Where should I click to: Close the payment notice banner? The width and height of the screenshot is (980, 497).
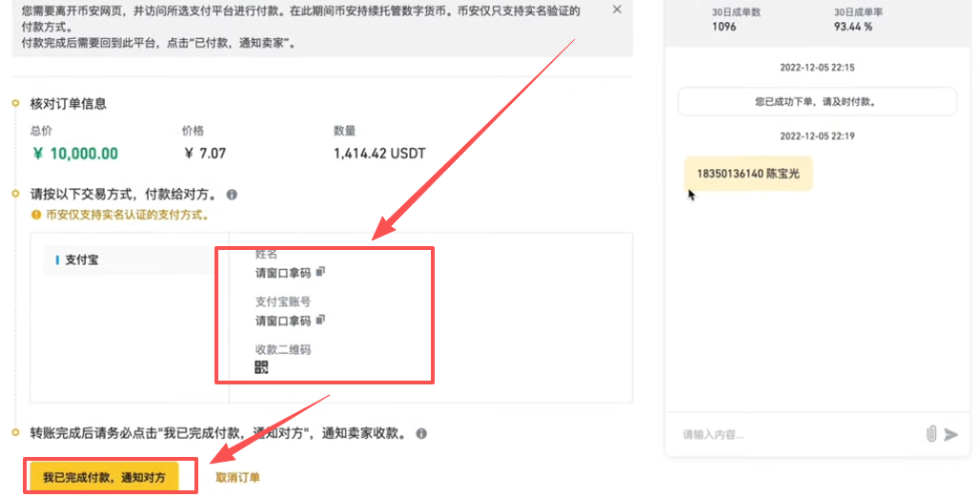click(x=617, y=10)
